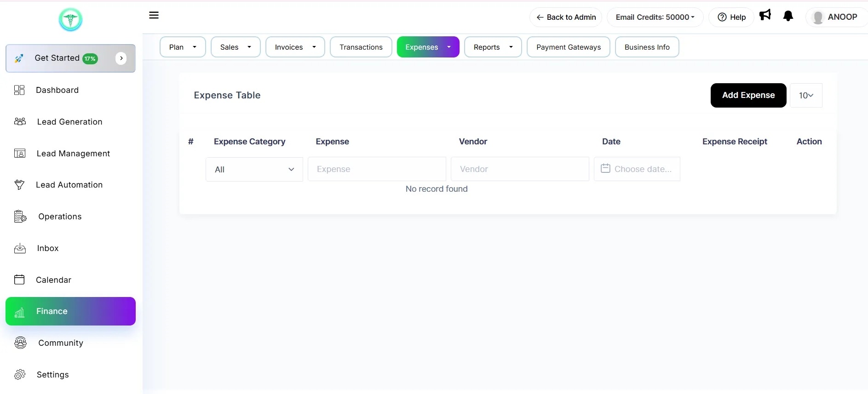The width and height of the screenshot is (868, 394).
Task: Click the Add Expense button
Action: (x=748, y=95)
